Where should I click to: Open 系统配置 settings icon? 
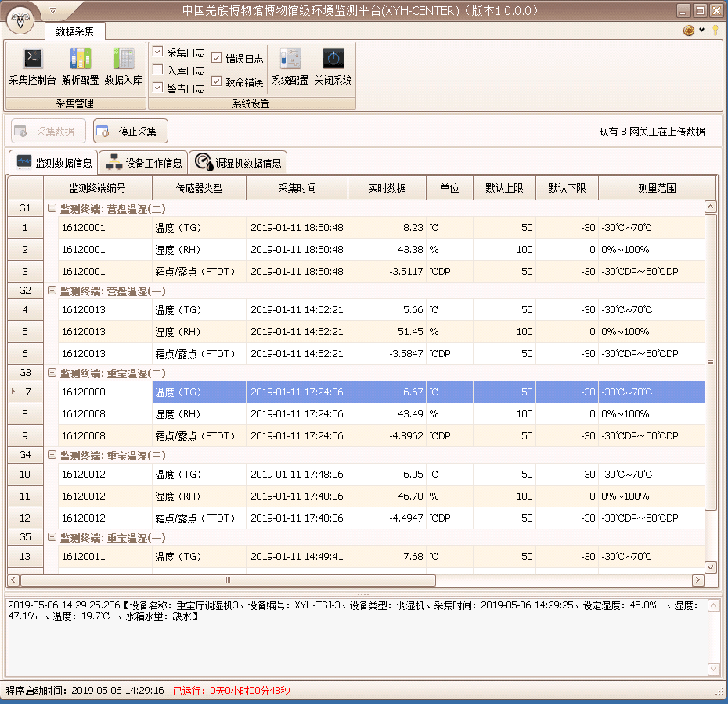[x=290, y=60]
